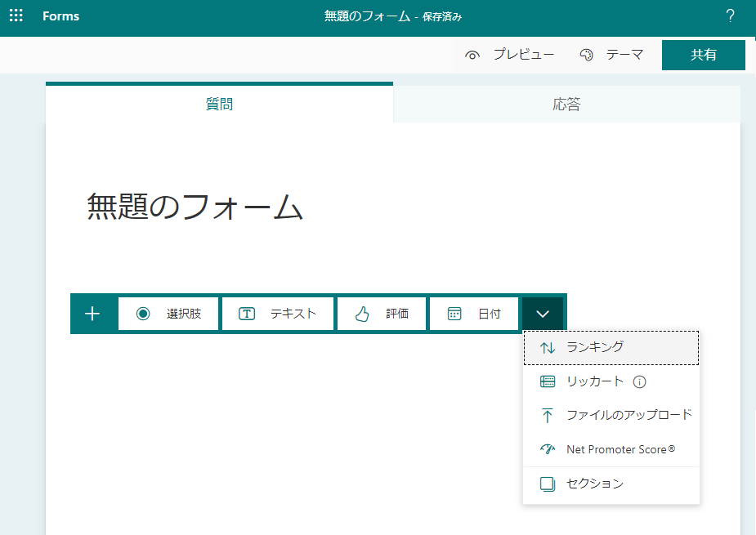Click the テーマ label text

pyautogui.click(x=624, y=55)
